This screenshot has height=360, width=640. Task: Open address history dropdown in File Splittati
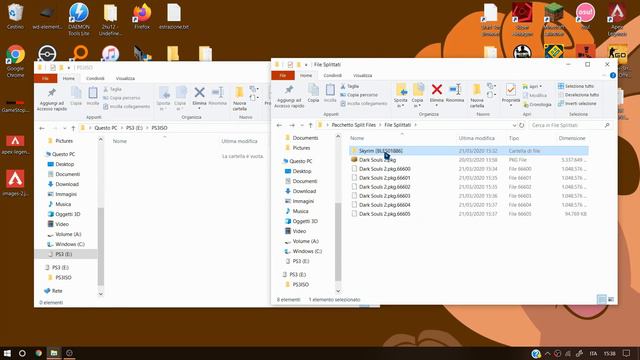point(514,125)
